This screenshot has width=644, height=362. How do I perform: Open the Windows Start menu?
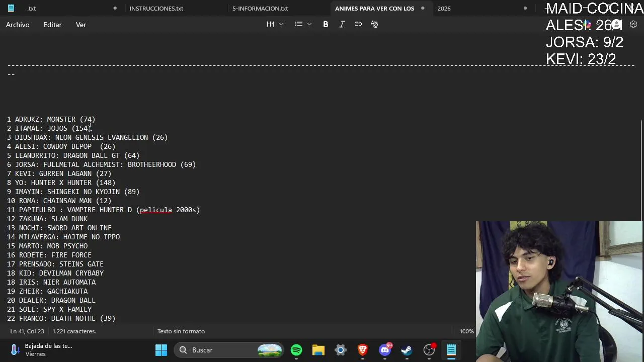161,350
